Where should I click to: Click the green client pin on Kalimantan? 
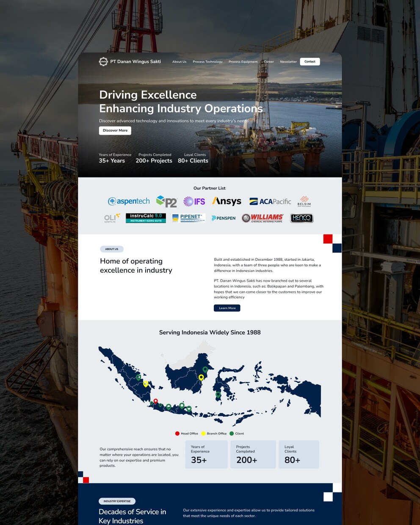pyautogui.click(x=205, y=370)
